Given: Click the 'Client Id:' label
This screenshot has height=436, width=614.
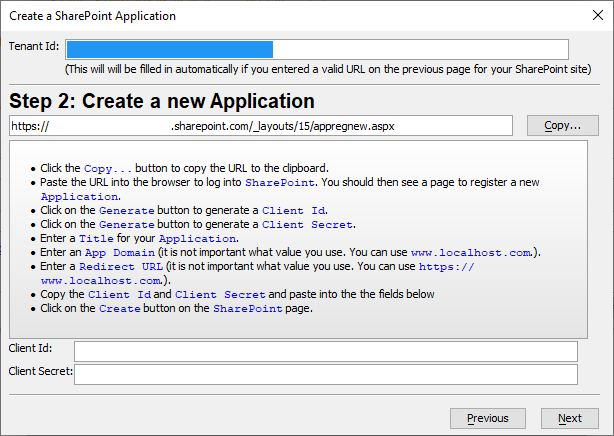Looking at the screenshot, I should point(30,348).
